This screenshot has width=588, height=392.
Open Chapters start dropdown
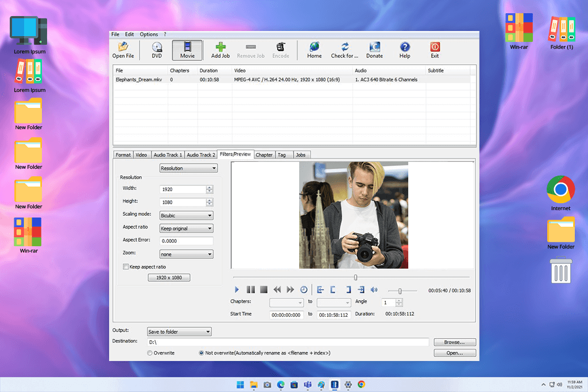click(286, 302)
